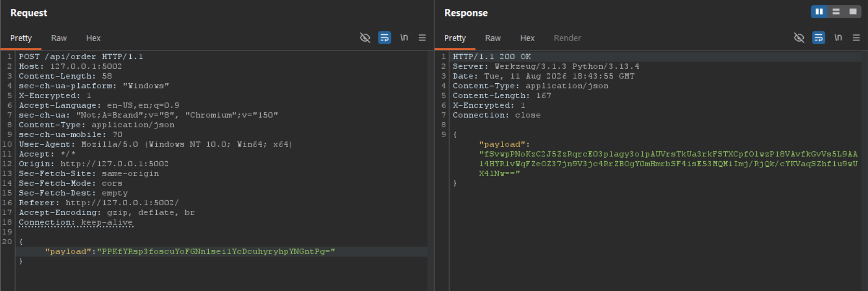Click the Accept: */* header
Image resolution: width=868 pixels, height=291 pixels.
(x=47, y=154)
